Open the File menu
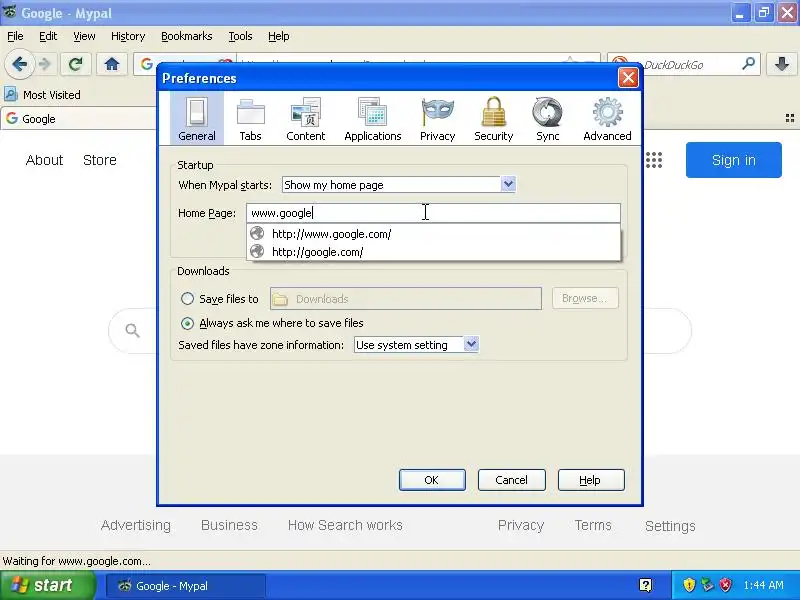 pos(15,36)
